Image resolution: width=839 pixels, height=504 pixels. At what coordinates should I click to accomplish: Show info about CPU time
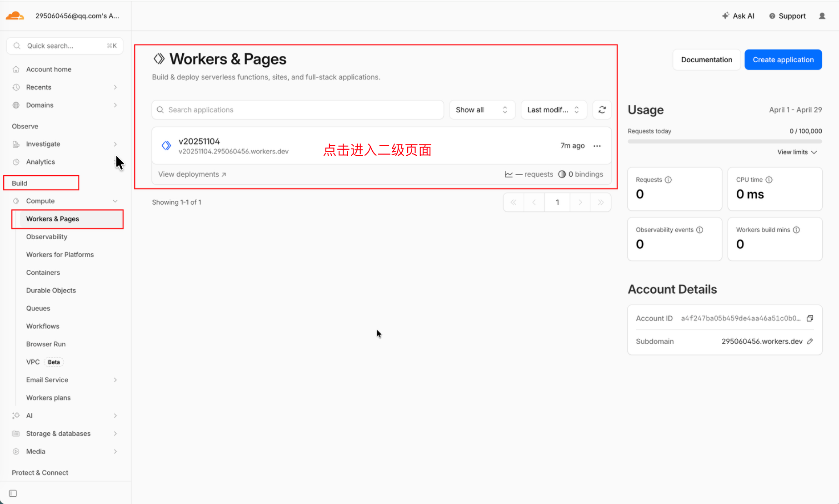coord(769,180)
